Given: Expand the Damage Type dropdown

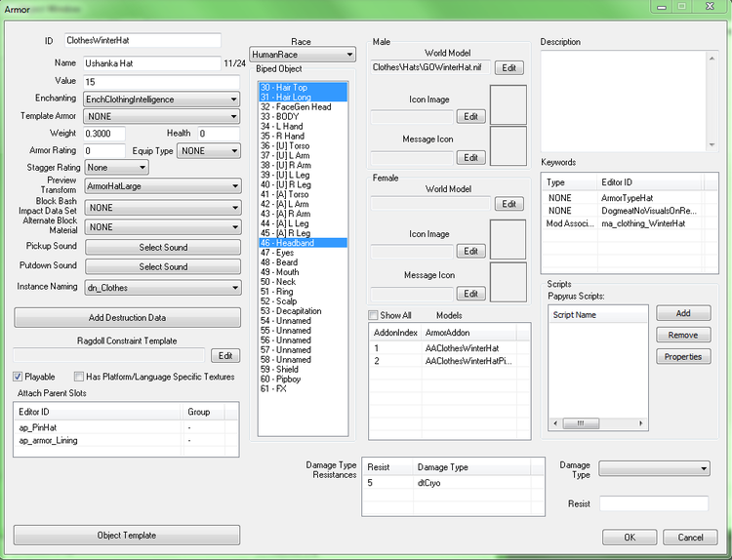Looking at the screenshot, I should tap(653, 469).
